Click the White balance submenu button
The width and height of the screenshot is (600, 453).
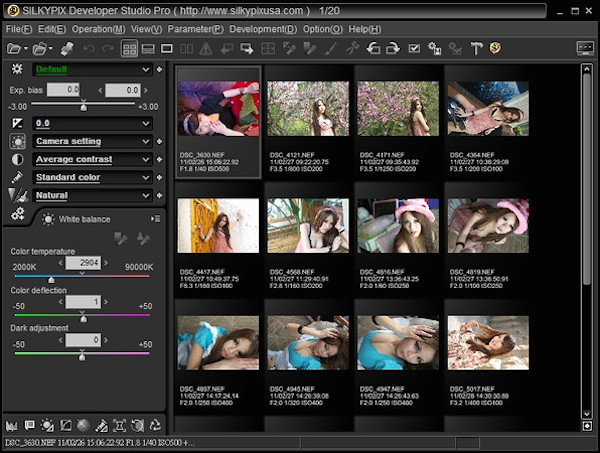(155, 218)
